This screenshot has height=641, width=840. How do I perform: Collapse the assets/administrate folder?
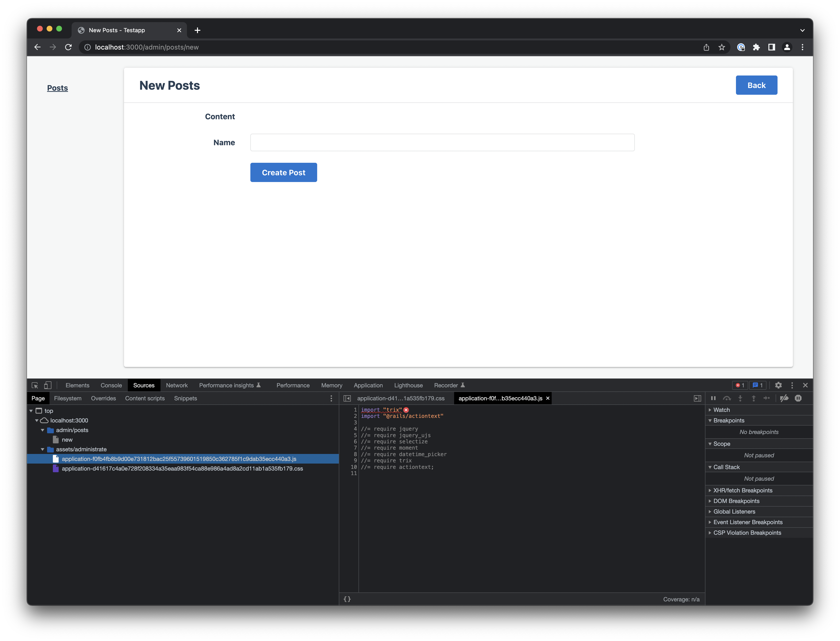tap(43, 449)
